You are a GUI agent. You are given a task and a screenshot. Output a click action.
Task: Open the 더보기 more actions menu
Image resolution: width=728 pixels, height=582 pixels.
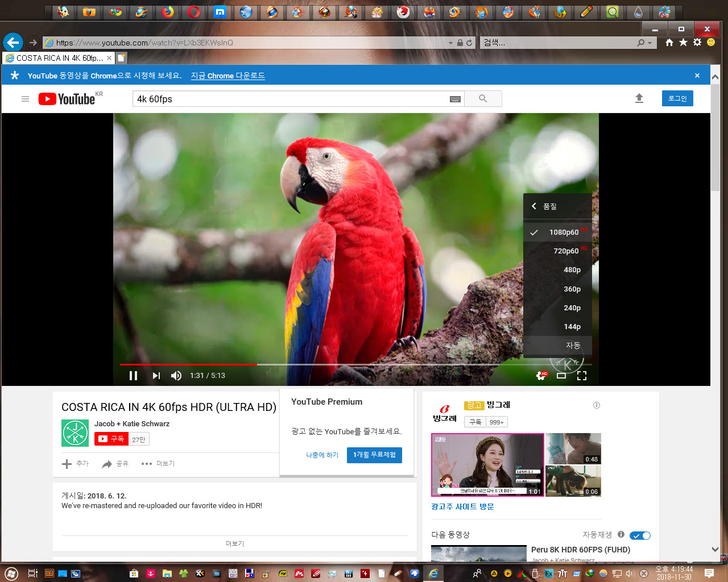(158, 464)
